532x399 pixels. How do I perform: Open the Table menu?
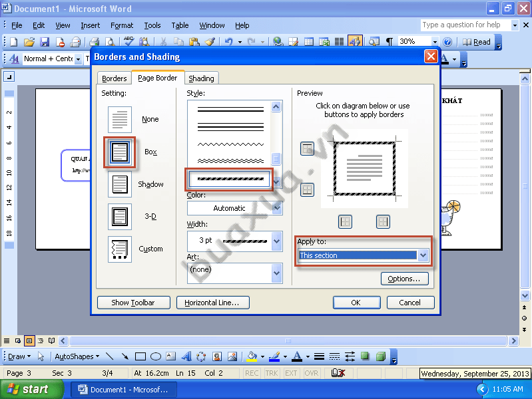(x=180, y=25)
